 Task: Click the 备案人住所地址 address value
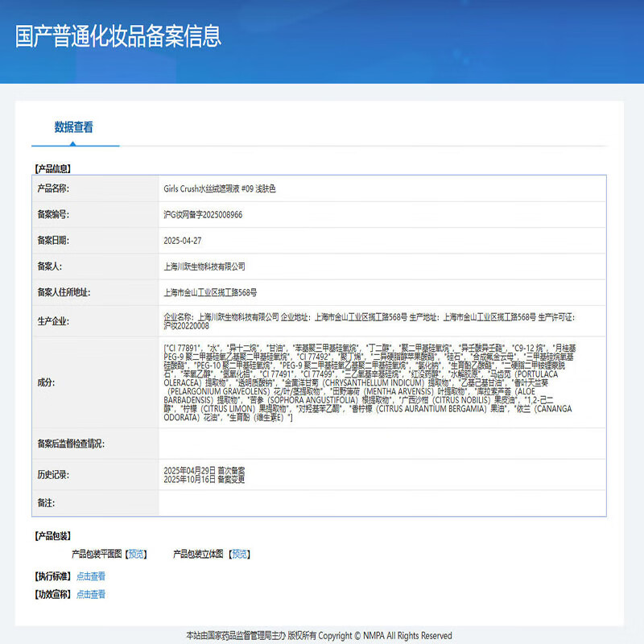pyautogui.click(x=210, y=292)
